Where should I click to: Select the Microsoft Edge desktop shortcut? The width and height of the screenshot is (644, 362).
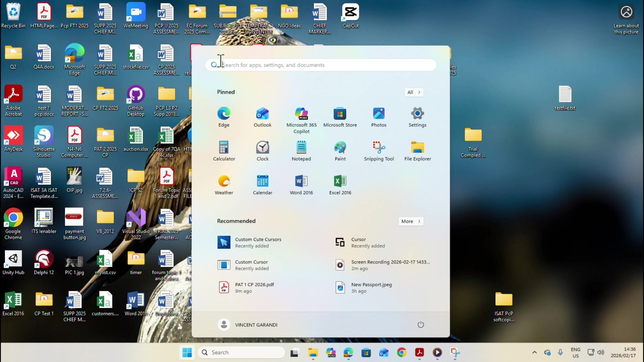pyautogui.click(x=74, y=60)
